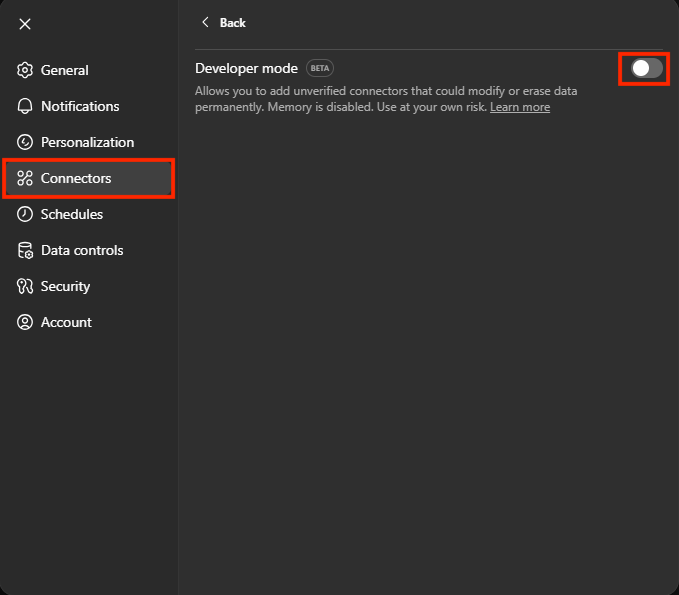Open the Personalization label in sidebar

click(x=87, y=142)
